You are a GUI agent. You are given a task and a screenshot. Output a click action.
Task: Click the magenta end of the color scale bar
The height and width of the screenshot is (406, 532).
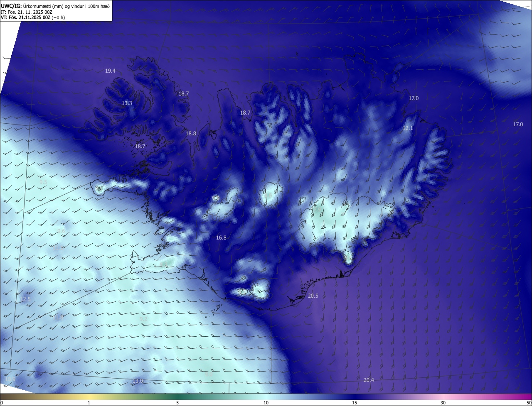pyautogui.click(x=526, y=397)
